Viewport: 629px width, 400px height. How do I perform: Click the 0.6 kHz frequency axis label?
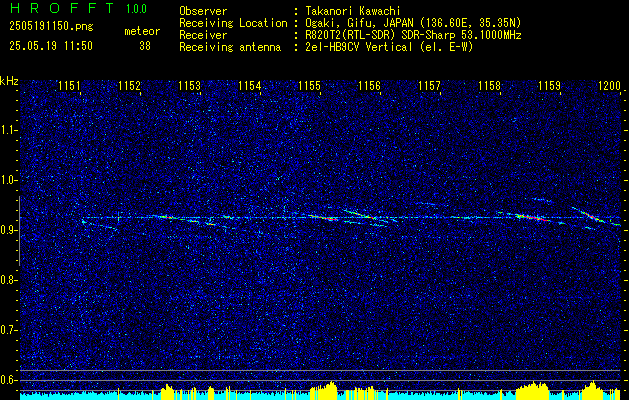click(9, 380)
